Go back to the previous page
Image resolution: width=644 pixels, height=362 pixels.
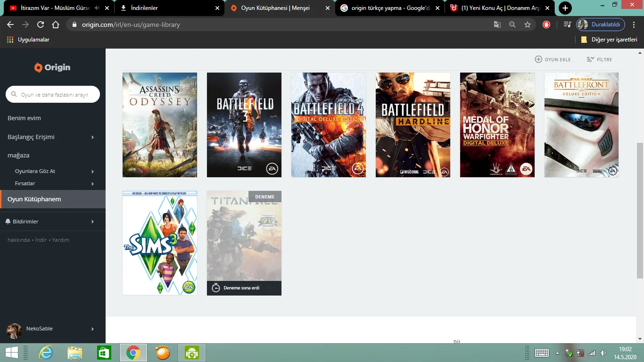click(x=10, y=25)
